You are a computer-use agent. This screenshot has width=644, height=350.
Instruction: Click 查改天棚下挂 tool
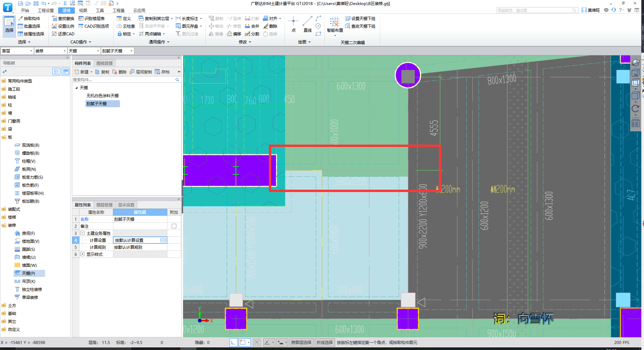(x=360, y=26)
